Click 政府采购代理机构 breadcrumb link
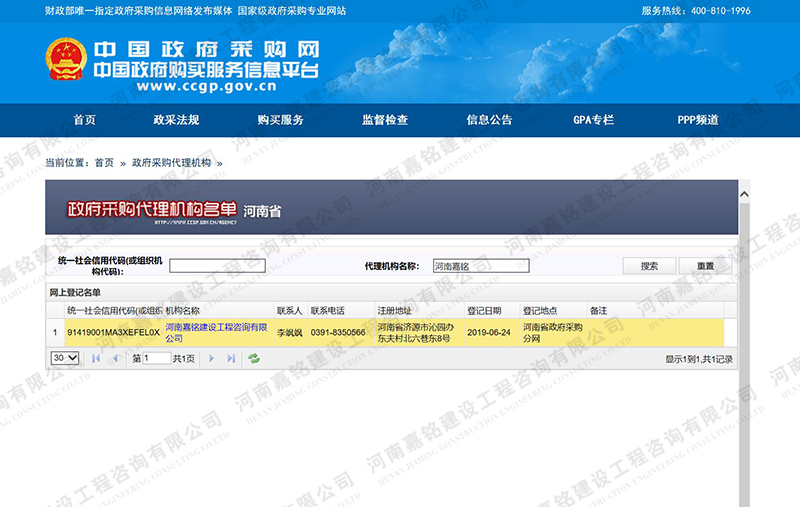 click(171, 163)
